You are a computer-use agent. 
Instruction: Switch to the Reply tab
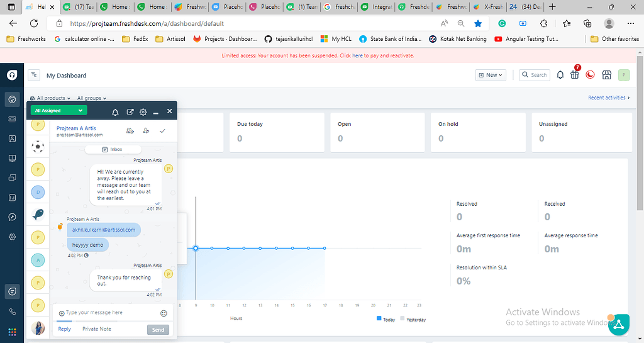click(65, 329)
